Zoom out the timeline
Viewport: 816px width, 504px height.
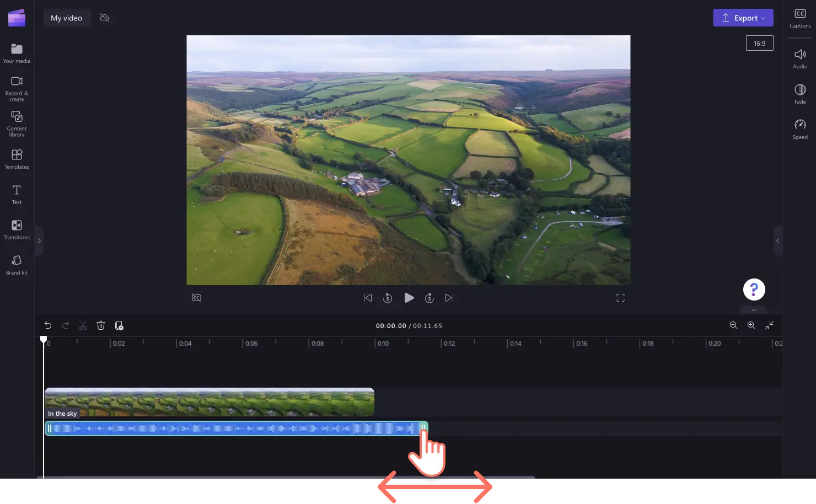733,325
